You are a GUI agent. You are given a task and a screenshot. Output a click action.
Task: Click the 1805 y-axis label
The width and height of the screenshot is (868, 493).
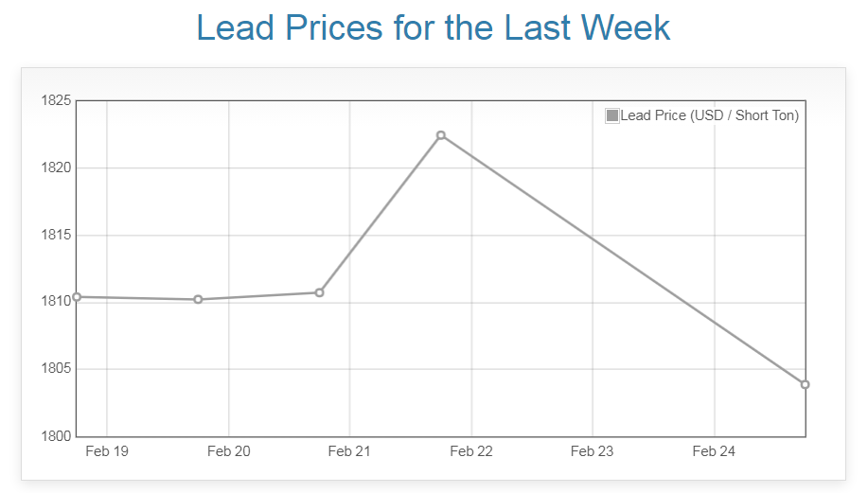click(57, 369)
